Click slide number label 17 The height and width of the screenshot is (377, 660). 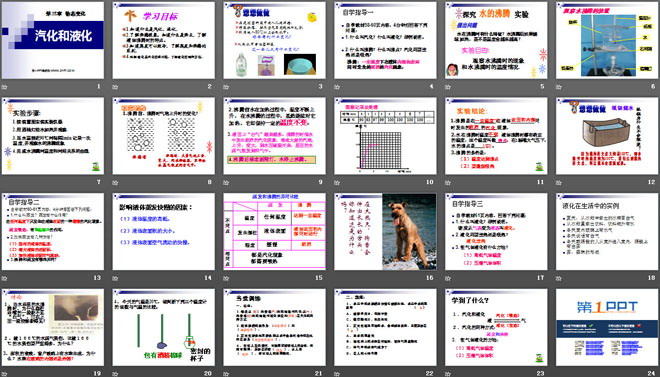click(x=540, y=278)
